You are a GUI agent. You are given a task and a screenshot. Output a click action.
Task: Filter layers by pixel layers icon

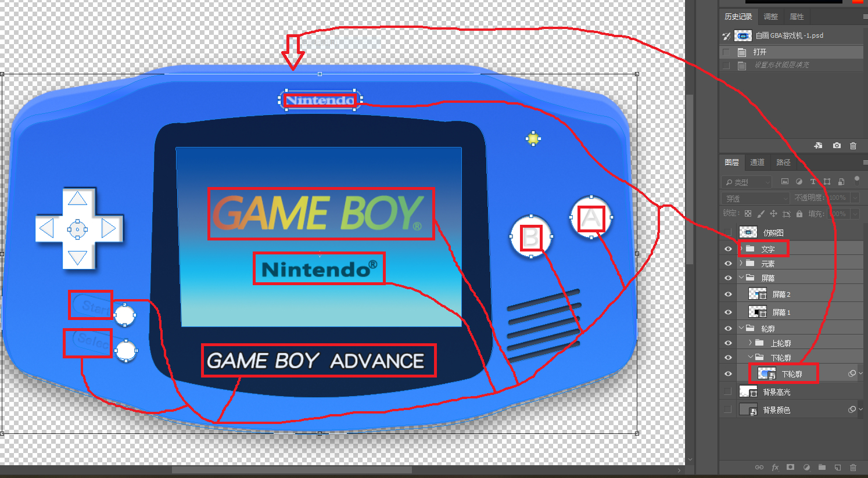(x=785, y=182)
